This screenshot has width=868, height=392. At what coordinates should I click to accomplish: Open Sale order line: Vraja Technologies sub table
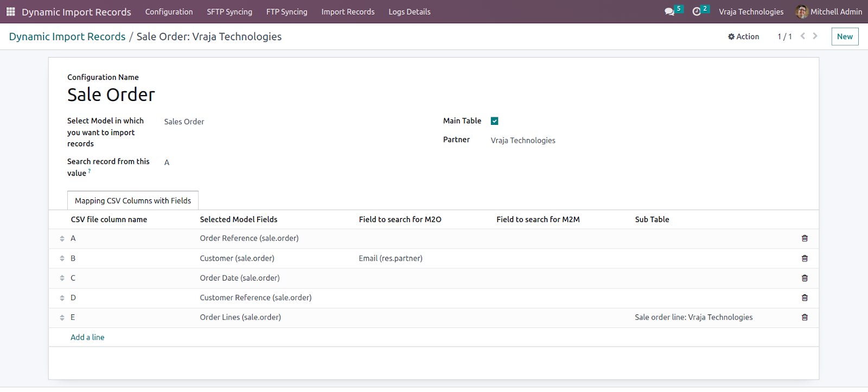coord(694,317)
